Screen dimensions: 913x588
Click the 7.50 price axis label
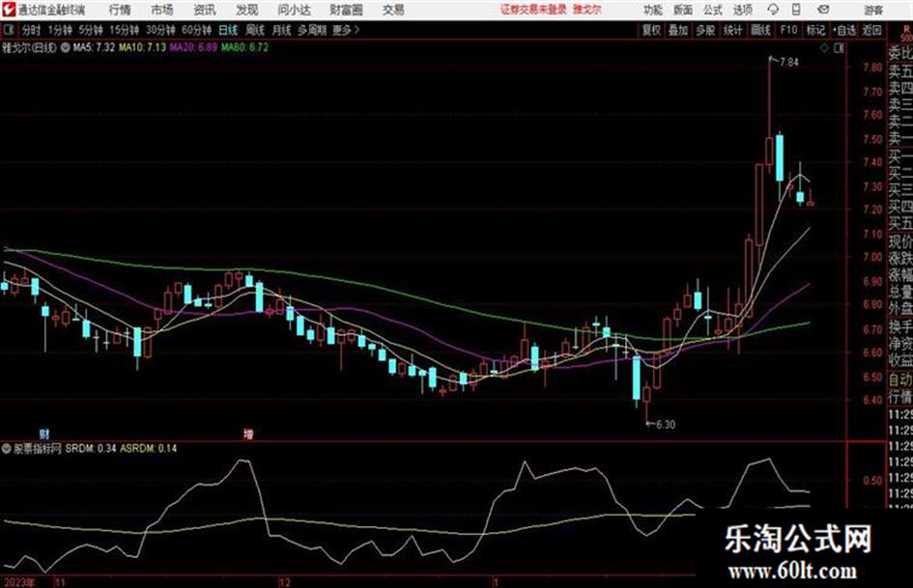[872, 139]
